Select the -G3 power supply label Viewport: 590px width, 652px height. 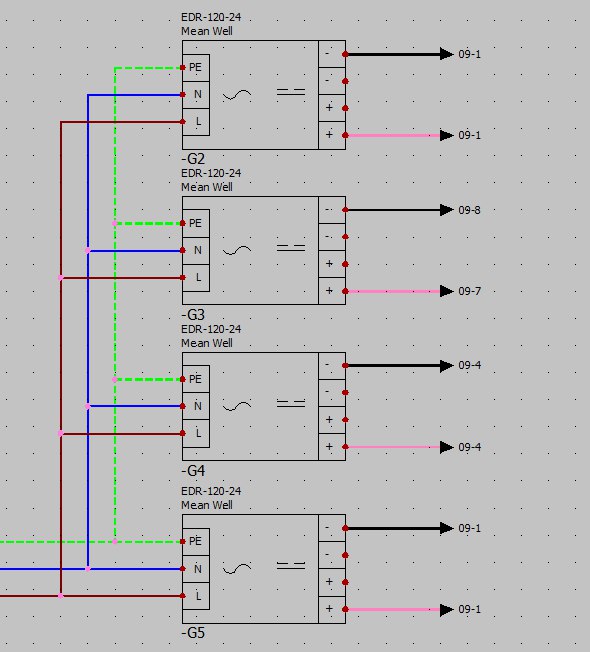point(193,314)
